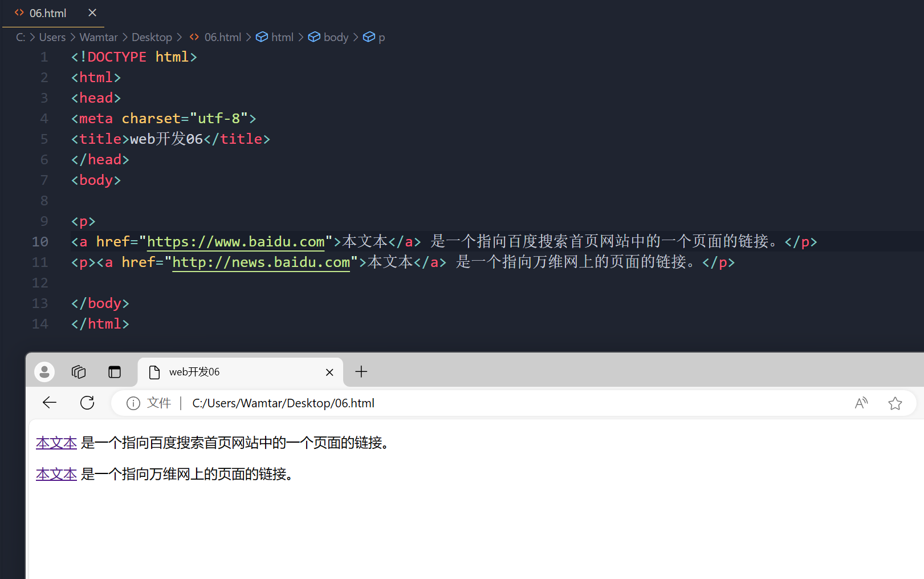This screenshot has width=924, height=579.
Task: Open the browser workspaces icon
Action: click(79, 372)
